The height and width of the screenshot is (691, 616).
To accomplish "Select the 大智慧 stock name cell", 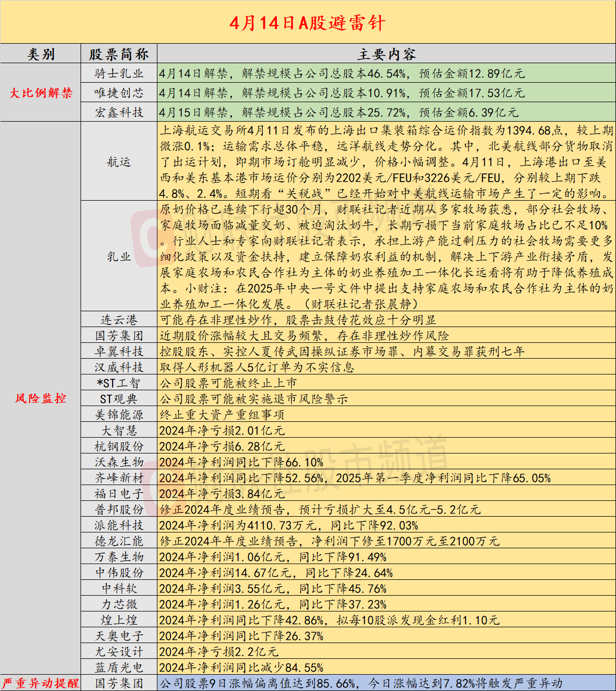I will click(x=119, y=430).
